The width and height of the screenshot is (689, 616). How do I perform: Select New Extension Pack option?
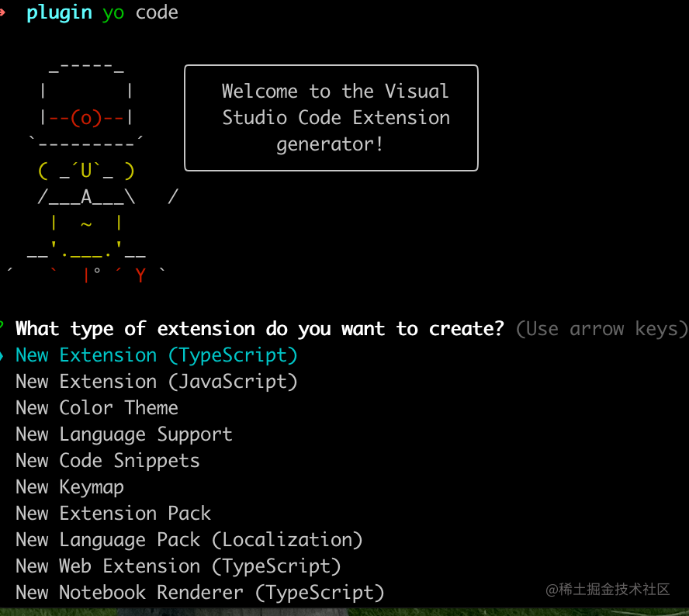[113, 513]
